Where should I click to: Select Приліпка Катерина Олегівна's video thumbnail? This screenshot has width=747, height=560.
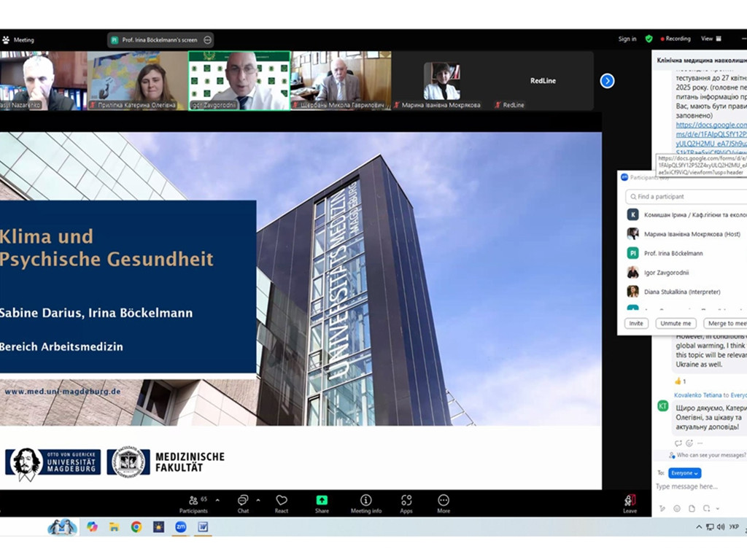137,81
